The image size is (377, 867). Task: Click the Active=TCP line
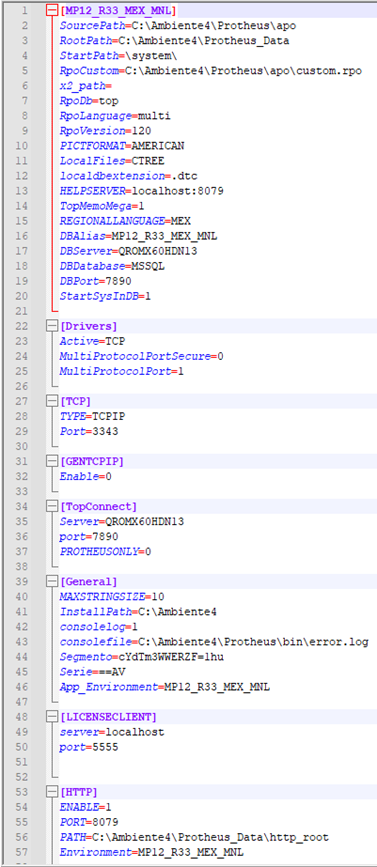tap(92, 341)
